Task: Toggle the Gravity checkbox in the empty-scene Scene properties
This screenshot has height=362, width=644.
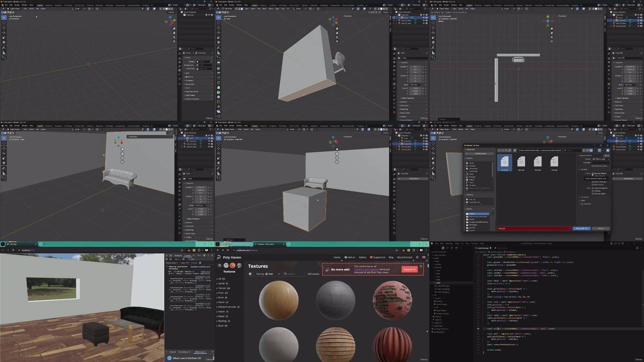Action: (x=186, y=77)
